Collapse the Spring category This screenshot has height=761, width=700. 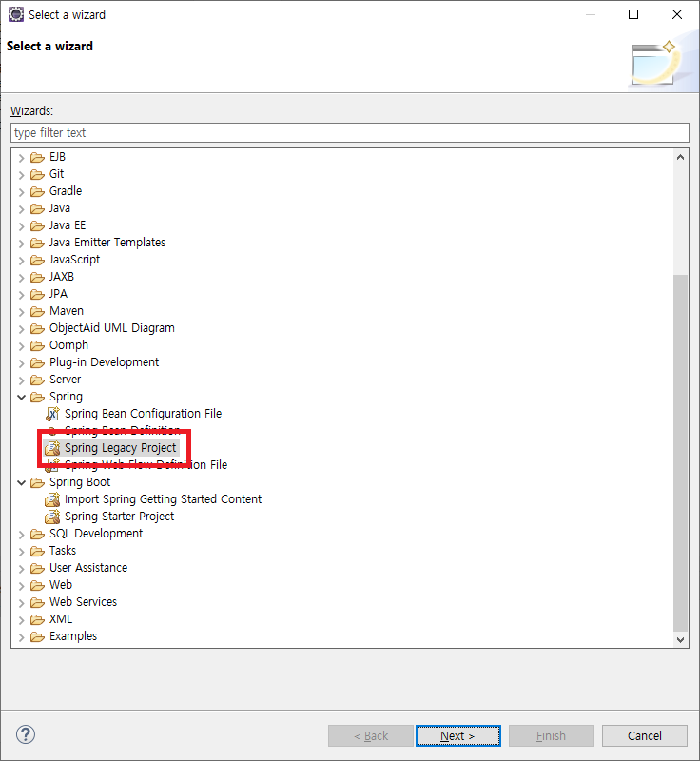[21, 397]
